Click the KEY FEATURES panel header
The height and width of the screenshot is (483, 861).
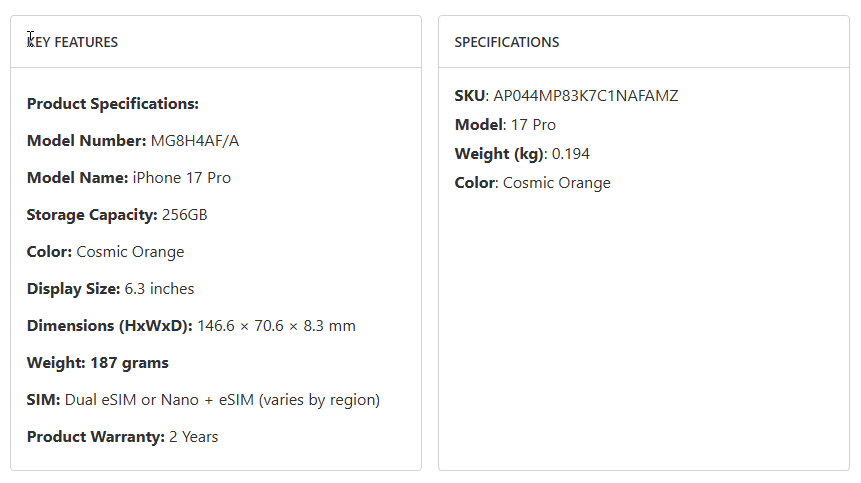[73, 42]
